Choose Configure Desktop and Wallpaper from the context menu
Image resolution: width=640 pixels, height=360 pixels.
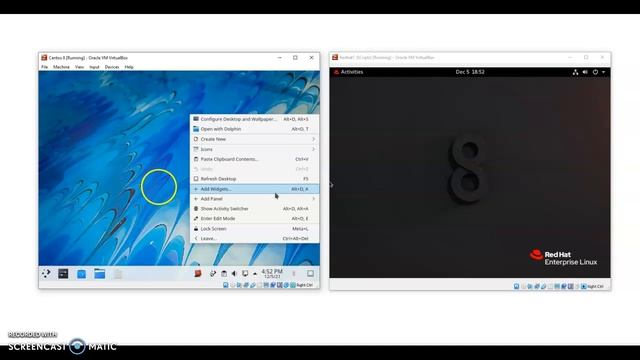coord(254,119)
